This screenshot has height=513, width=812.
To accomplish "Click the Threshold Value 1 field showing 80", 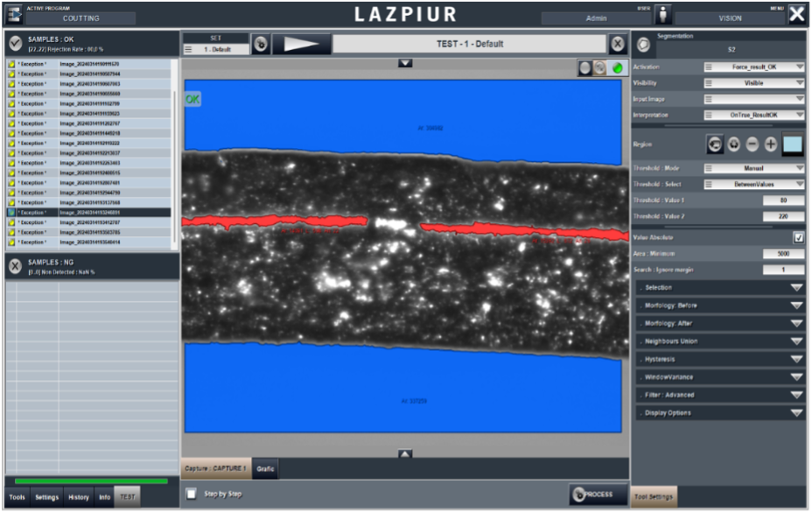I will coord(783,200).
